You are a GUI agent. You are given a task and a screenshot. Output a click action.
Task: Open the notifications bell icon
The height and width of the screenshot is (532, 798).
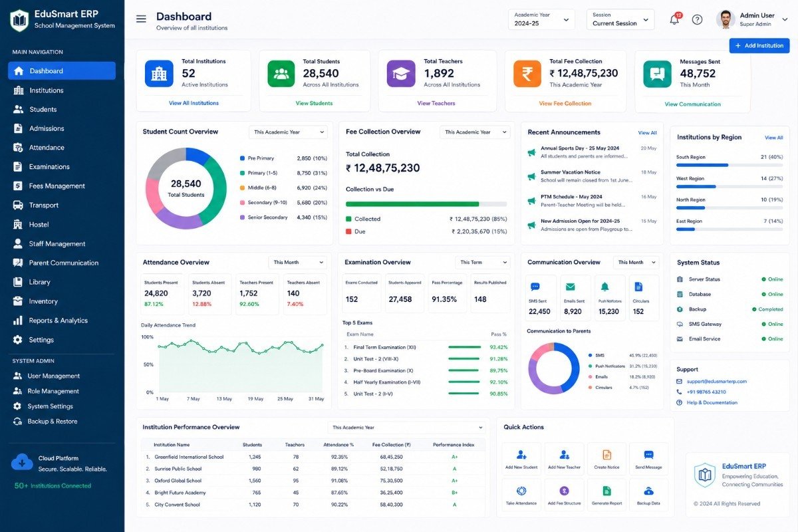point(674,19)
